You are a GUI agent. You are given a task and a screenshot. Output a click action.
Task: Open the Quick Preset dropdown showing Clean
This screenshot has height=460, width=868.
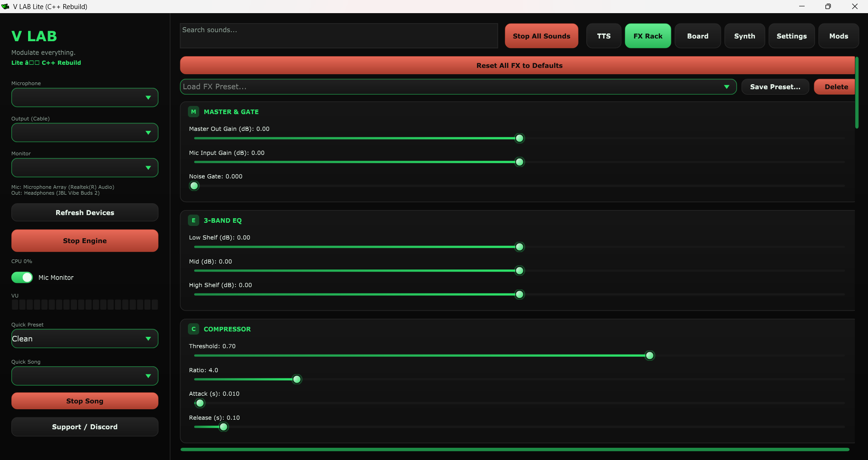[85, 339]
